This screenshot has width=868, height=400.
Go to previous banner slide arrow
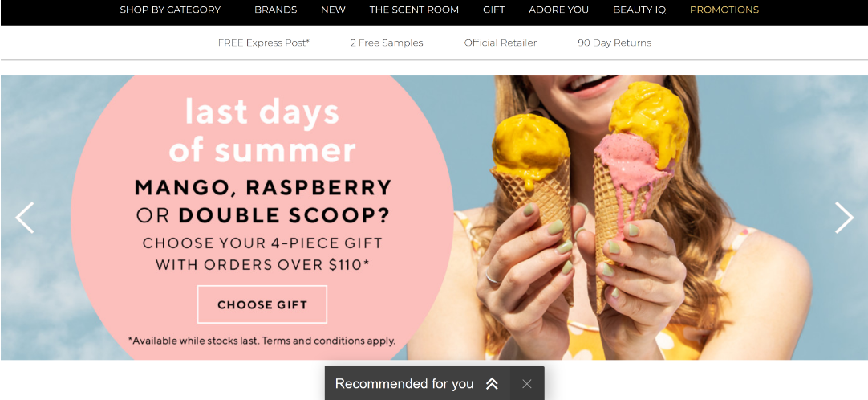click(x=25, y=218)
